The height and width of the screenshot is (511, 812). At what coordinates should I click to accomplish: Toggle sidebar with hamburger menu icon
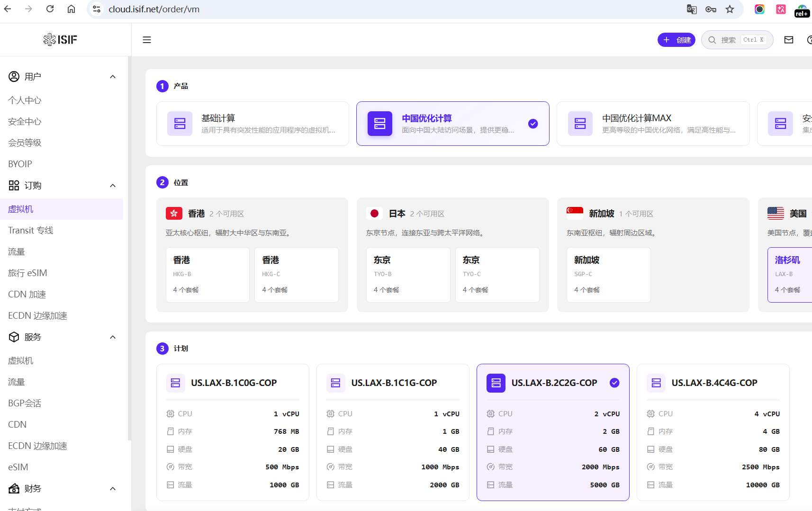pos(147,40)
